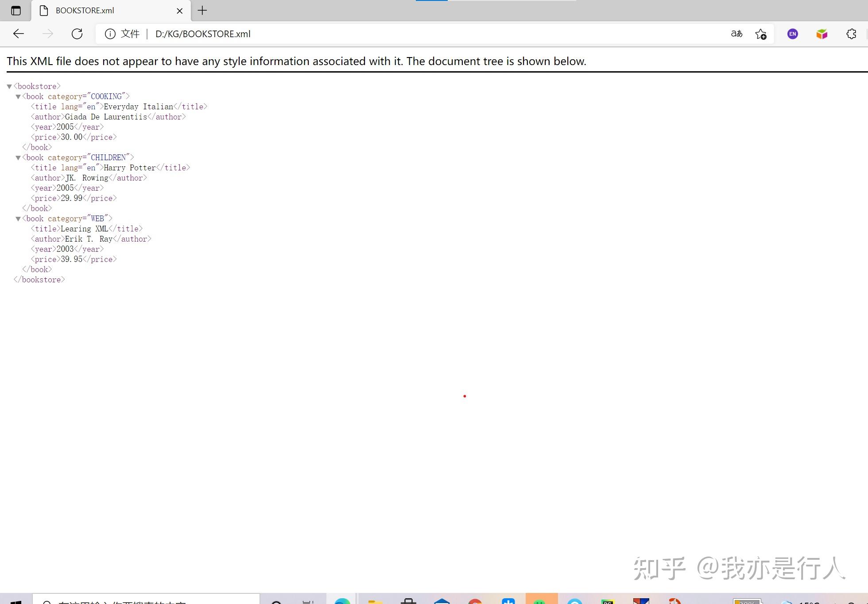The width and height of the screenshot is (868, 604).
Task: Reload the BOOKSTORE.xml page
Action: (x=77, y=34)
